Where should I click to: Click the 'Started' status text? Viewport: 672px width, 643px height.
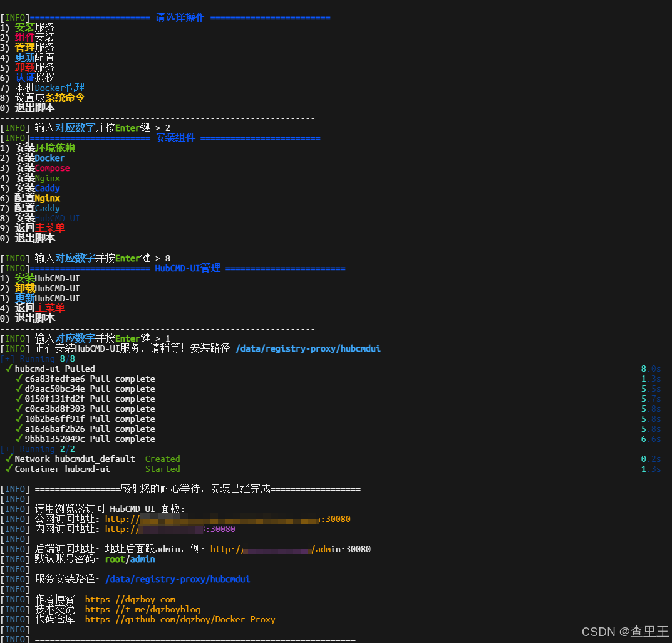tap(162, 469)
